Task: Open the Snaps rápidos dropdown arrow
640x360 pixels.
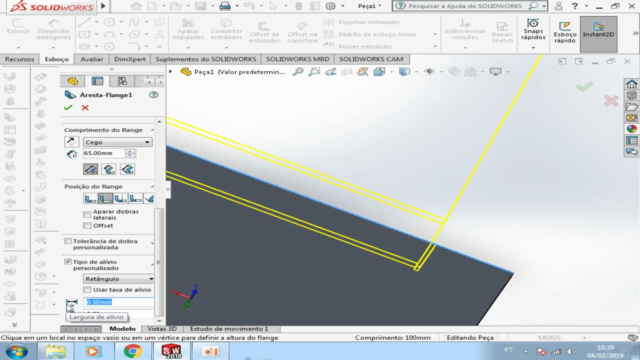Action: pos(533,48)
